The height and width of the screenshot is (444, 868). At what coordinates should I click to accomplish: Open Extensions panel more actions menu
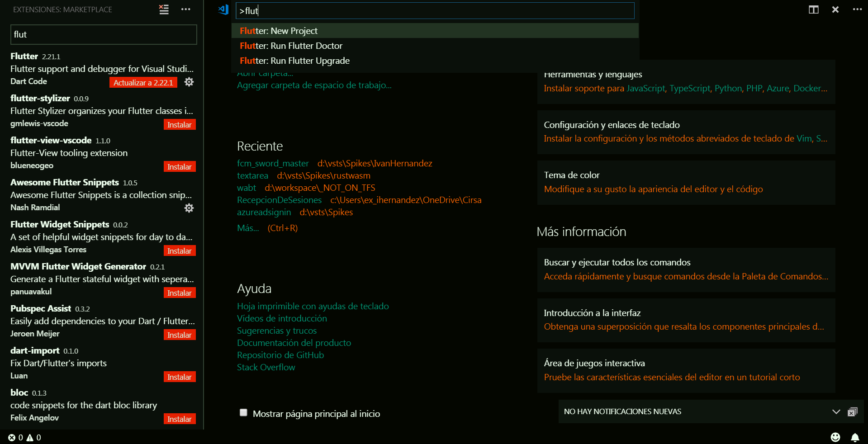(x=185, y=9)
